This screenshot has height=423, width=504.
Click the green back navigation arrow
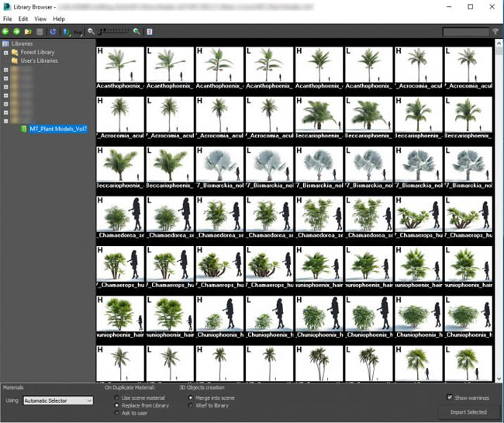pos(6,32)
